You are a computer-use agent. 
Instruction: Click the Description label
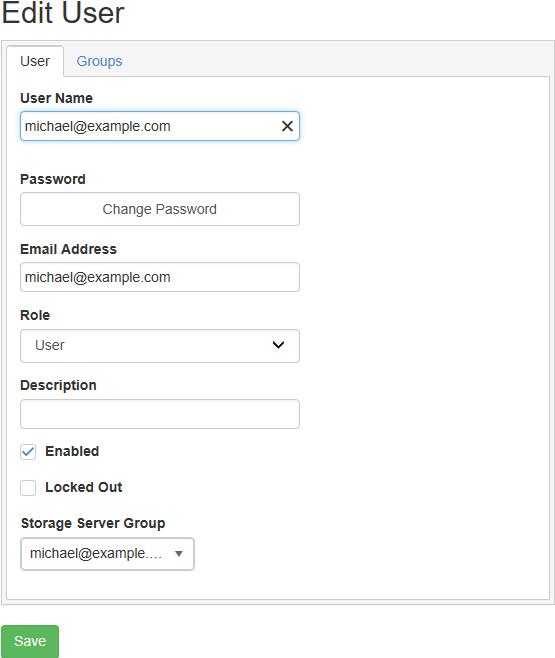[x=58, y=385]
